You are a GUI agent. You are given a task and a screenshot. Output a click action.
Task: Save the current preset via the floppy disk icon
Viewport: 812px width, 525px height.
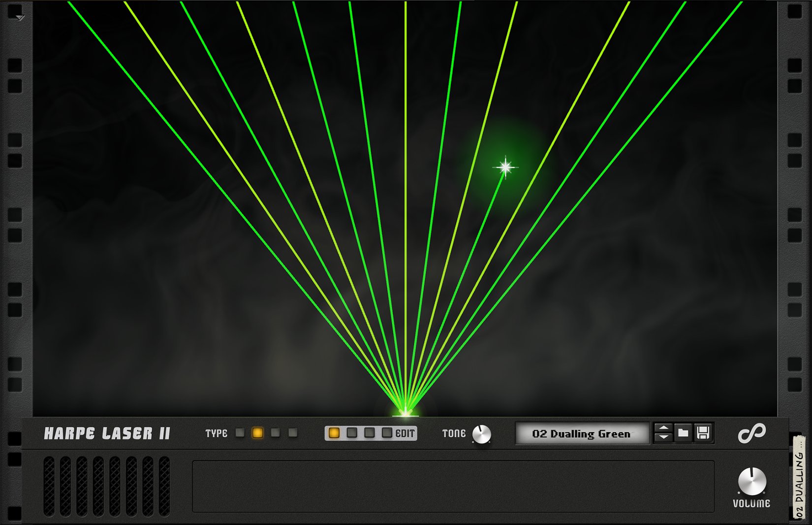pos(703,433)
